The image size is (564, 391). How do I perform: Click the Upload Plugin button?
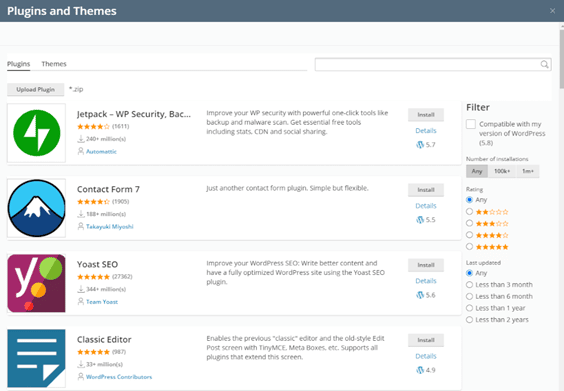[36, 90]
